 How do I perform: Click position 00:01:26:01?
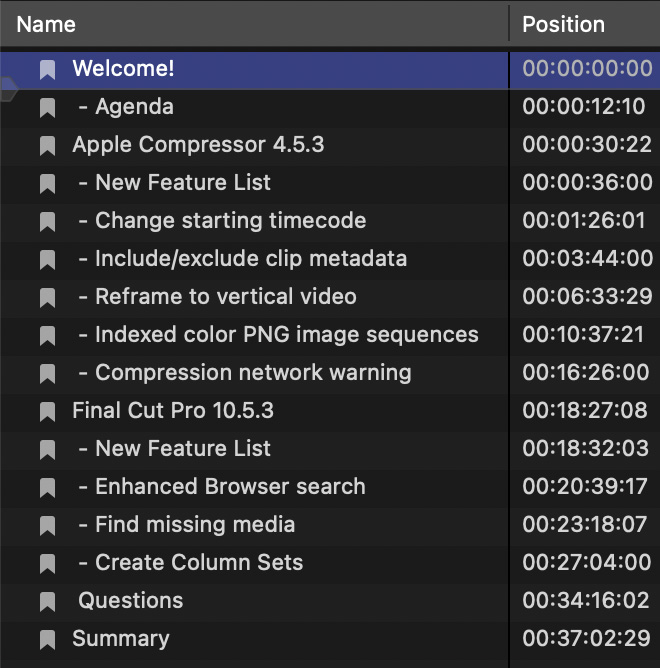pos(584,221)
